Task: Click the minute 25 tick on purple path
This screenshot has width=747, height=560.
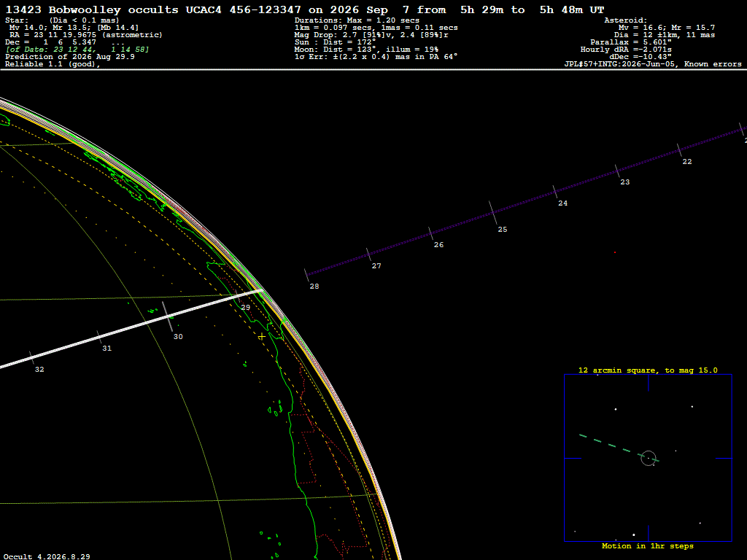Action: point(492,212)
